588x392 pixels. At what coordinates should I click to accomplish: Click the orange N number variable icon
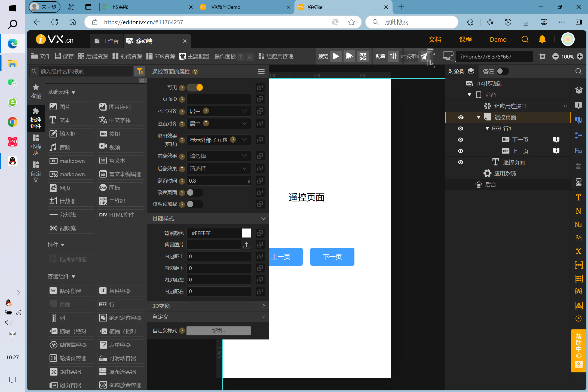578,211
